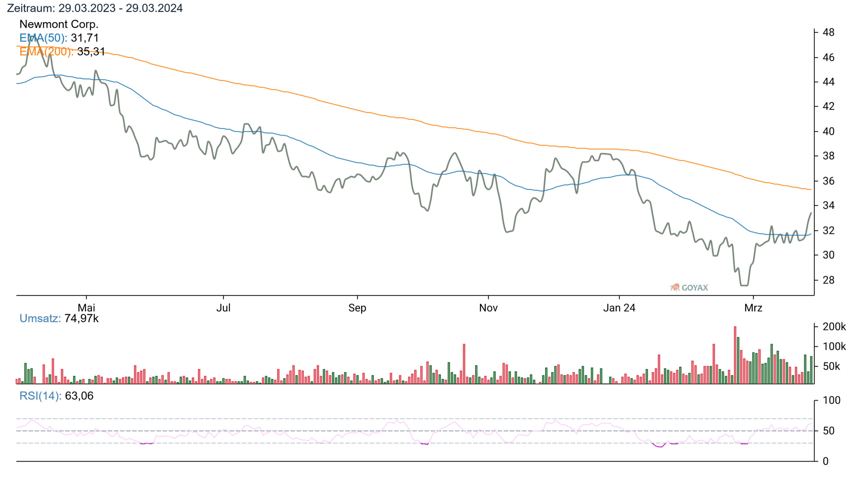Click the EMA(200) value 35,31
Screen dimensions: 868x485
pos(91,52)
